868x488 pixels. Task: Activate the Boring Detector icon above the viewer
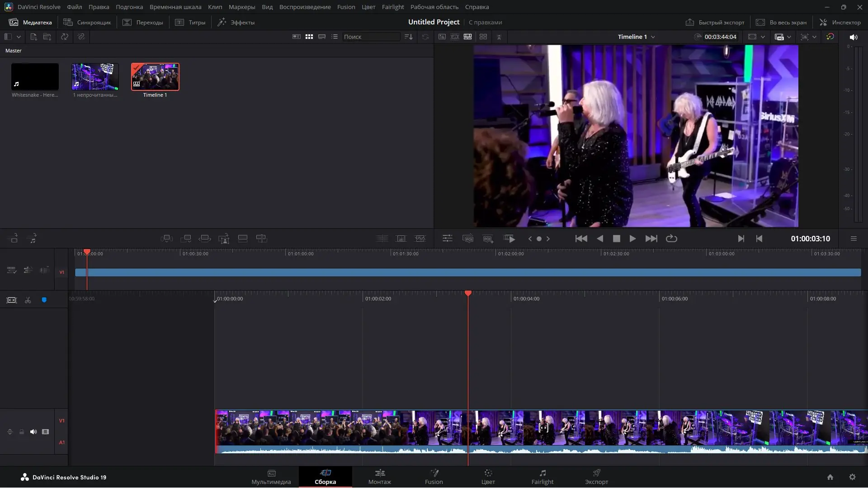[499, 37]
